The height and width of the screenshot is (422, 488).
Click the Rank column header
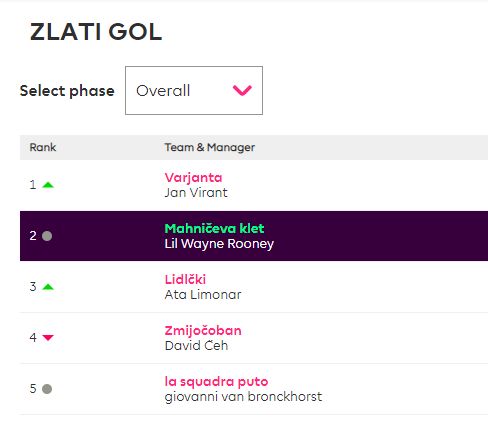(x=43, y=147)
